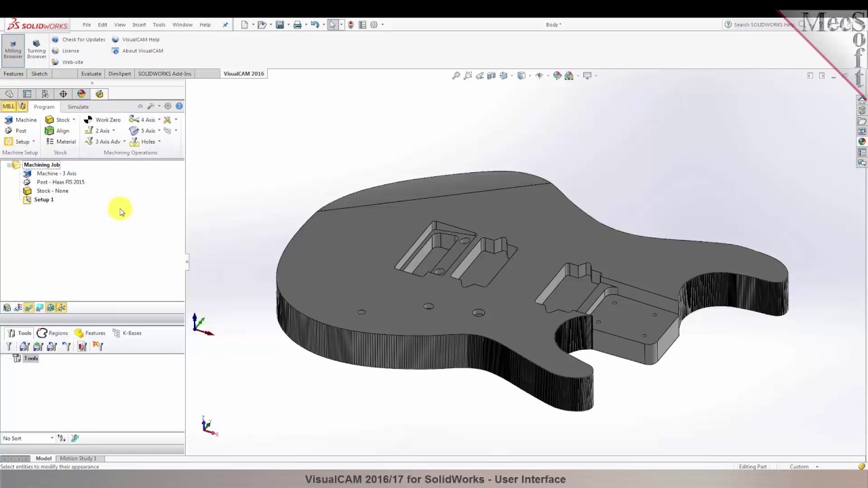Viewport: 868px width, 488px height.
Task: Click the Save icon in toolbar
Action: click(x=279, y=24)
